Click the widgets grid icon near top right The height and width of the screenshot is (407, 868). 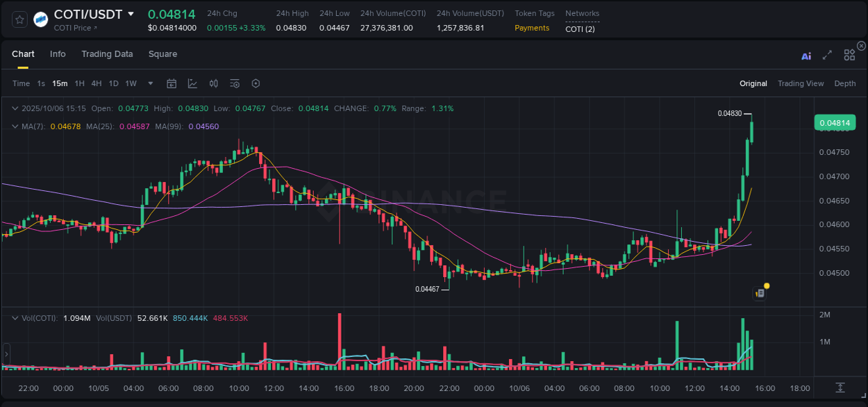pos(849,55)
